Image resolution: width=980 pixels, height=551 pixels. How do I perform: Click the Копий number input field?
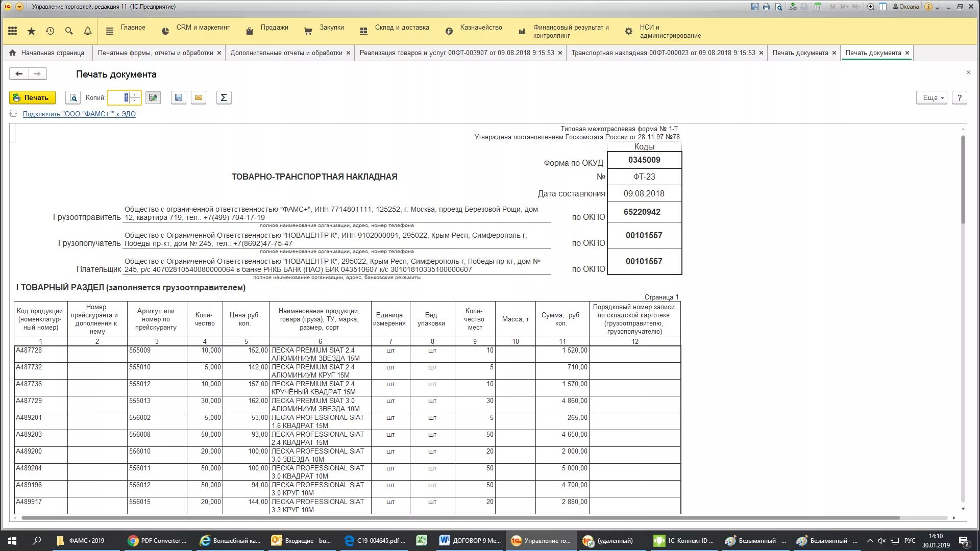118,97
